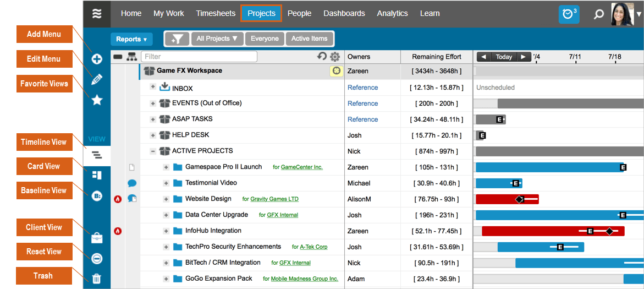Open the Add Menu plus icon

coord(97,59)
